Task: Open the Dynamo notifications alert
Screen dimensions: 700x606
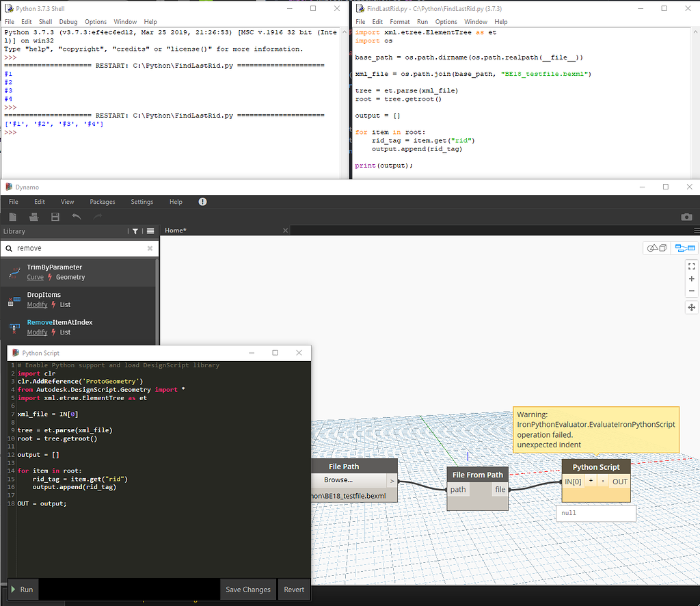Action: (x=202, y=201)
